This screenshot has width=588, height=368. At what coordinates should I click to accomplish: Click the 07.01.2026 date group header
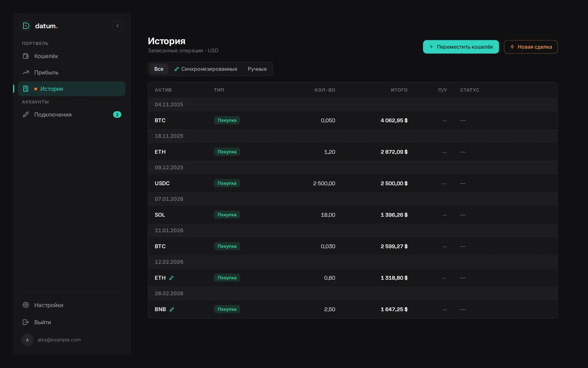[352, 199]
